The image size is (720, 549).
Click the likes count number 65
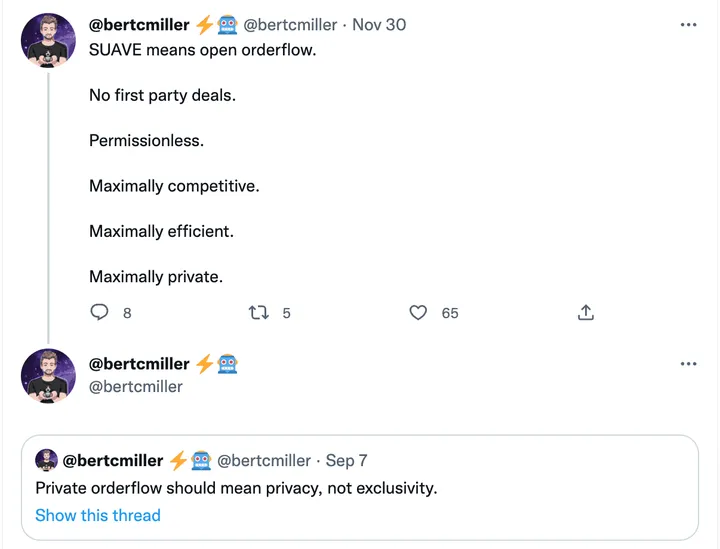450,314
